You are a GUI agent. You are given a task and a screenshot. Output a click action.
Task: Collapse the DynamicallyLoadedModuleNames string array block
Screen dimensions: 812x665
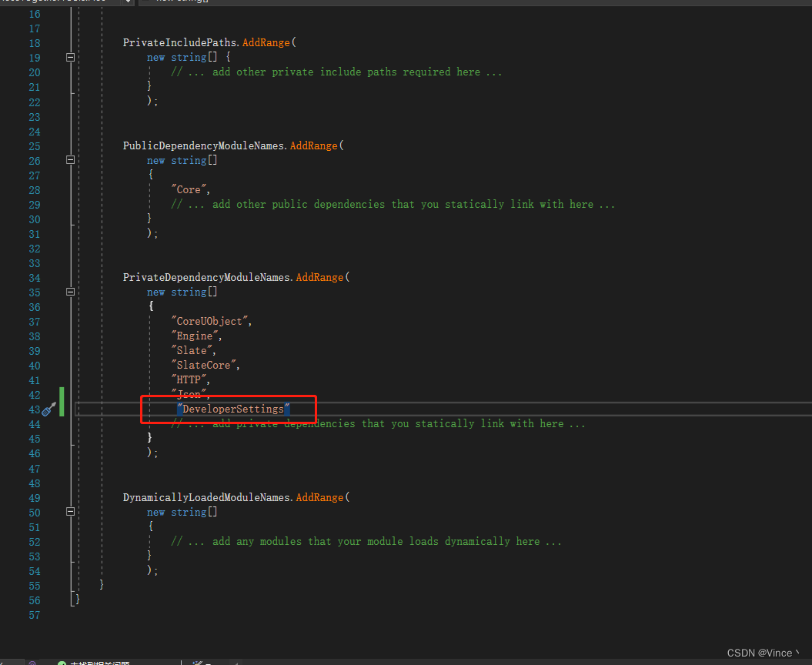(69, 511)
